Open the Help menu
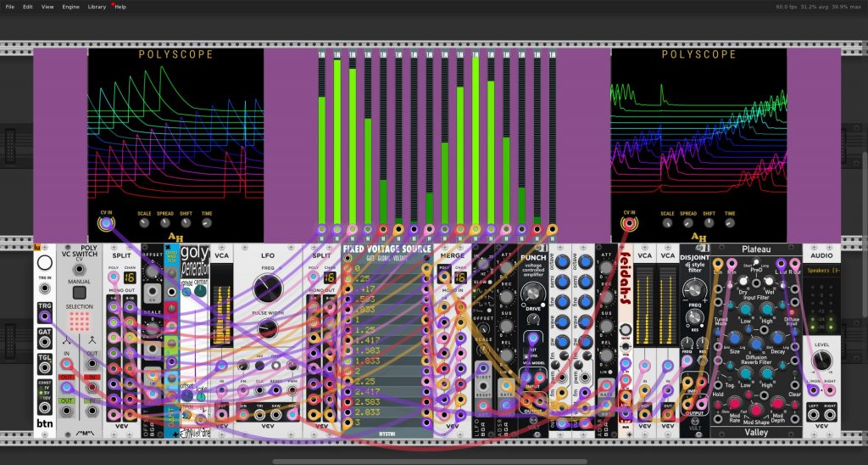The width and height of the screenshot is (868, 465). pyautogui.click(x=120, y=7)
